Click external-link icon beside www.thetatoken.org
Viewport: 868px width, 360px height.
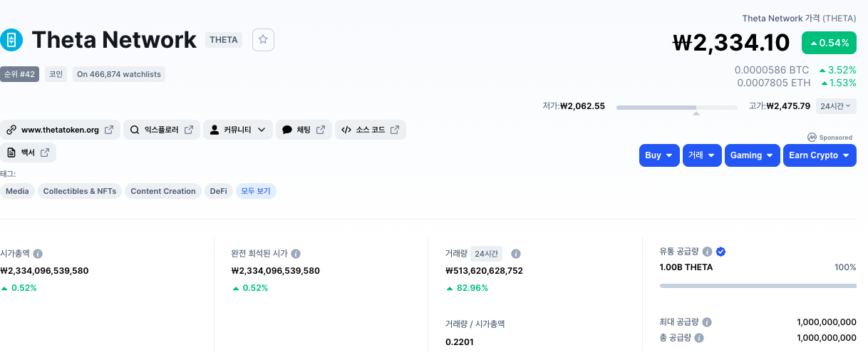coord(109,130)
